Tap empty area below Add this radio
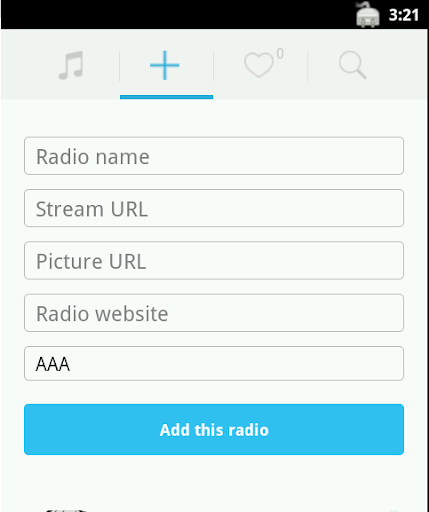The height and width of the screenshot is (512, 429). click(214, 482)
